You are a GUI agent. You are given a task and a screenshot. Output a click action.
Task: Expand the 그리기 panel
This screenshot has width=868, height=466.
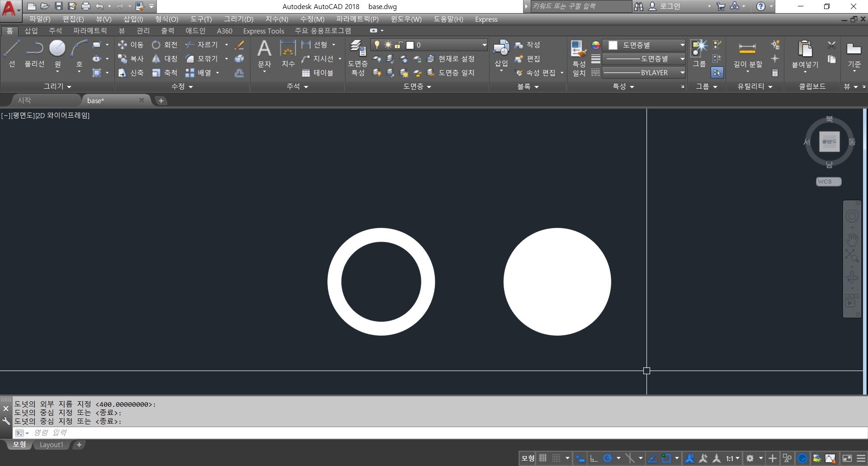(57, 86)
